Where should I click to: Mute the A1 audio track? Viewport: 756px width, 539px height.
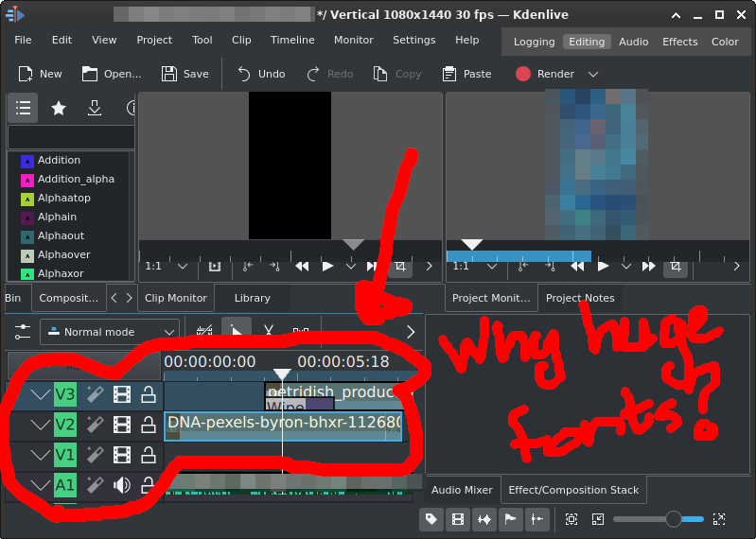pos(121,485)
